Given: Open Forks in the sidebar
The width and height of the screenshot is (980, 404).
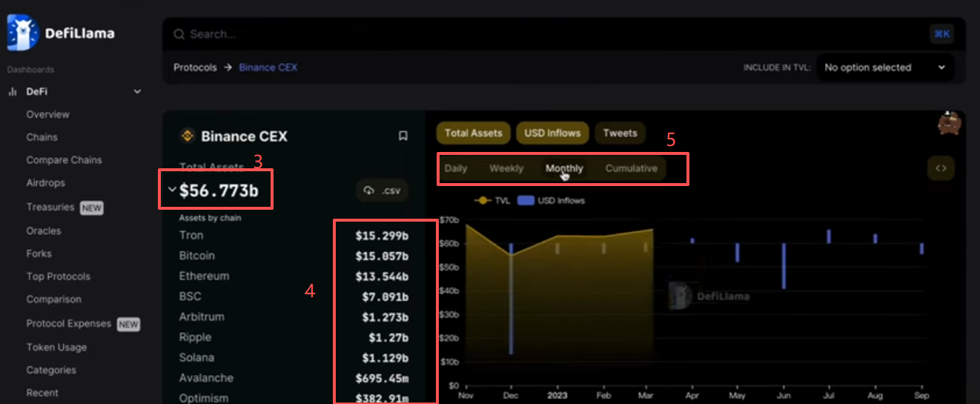Looking at the screenshot, I should coord(39,254).
